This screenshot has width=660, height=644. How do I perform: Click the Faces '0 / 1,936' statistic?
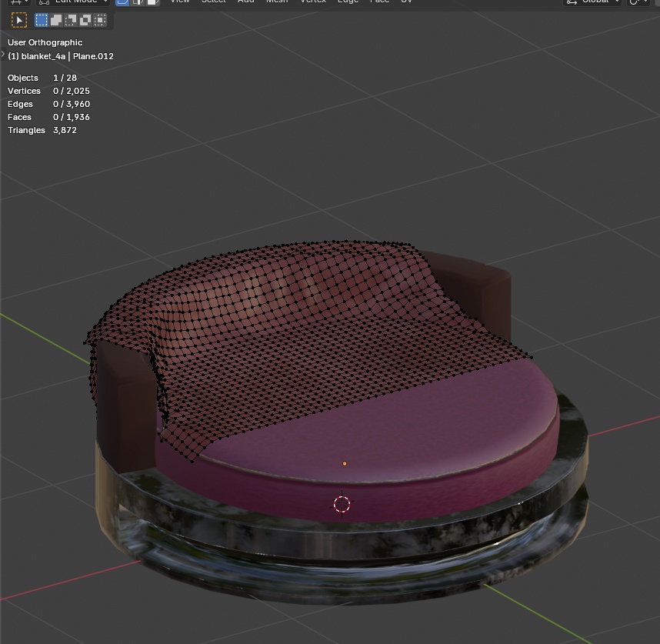click(71, 117)
